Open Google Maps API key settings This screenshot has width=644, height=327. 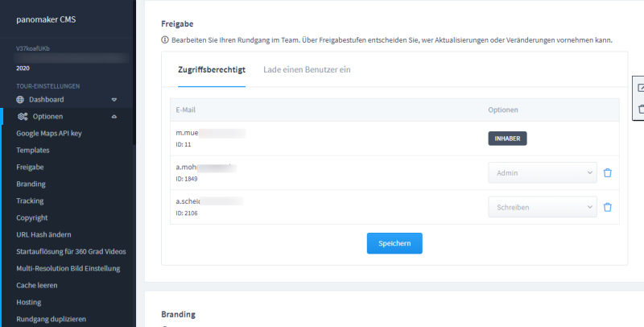[49, 133]
